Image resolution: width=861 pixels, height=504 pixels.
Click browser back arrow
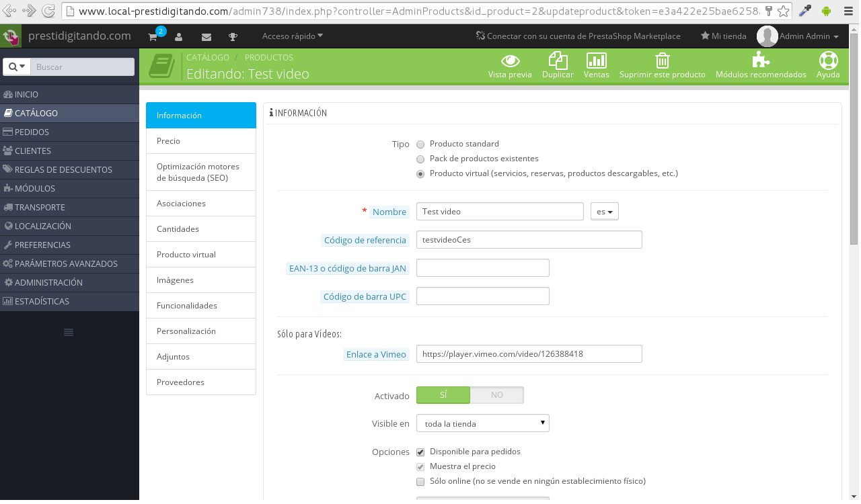point(10,11)
